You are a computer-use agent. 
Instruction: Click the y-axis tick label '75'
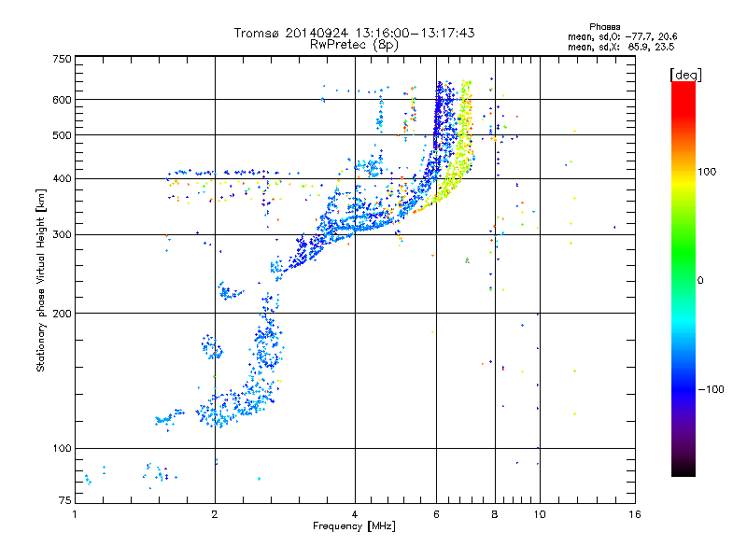(x=65, y=500)
